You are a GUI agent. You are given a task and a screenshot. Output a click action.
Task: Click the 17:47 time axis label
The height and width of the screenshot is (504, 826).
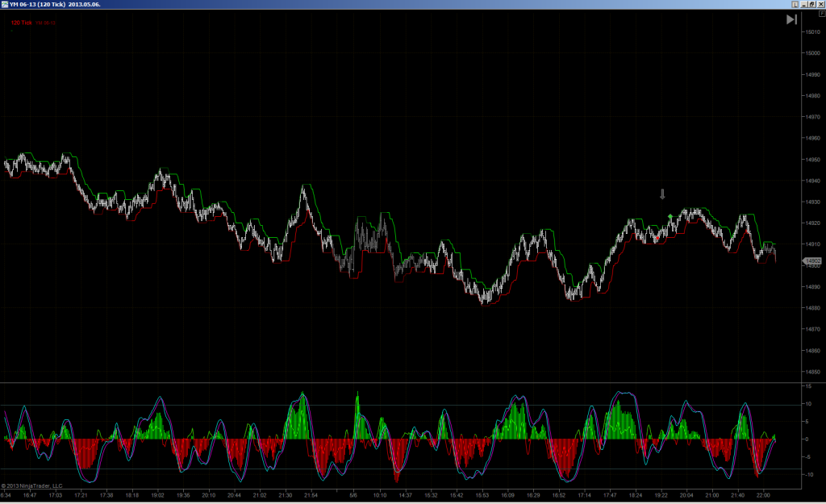click(610, 495)
